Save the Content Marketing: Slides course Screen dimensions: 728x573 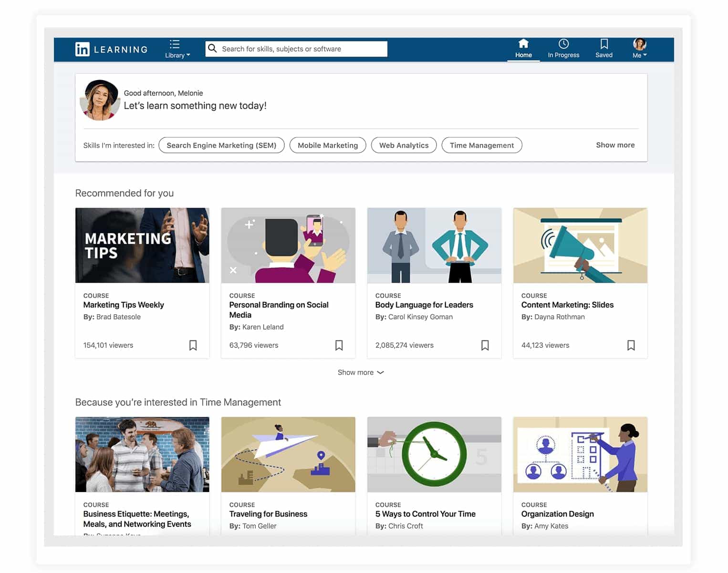(x=631, y=345)
